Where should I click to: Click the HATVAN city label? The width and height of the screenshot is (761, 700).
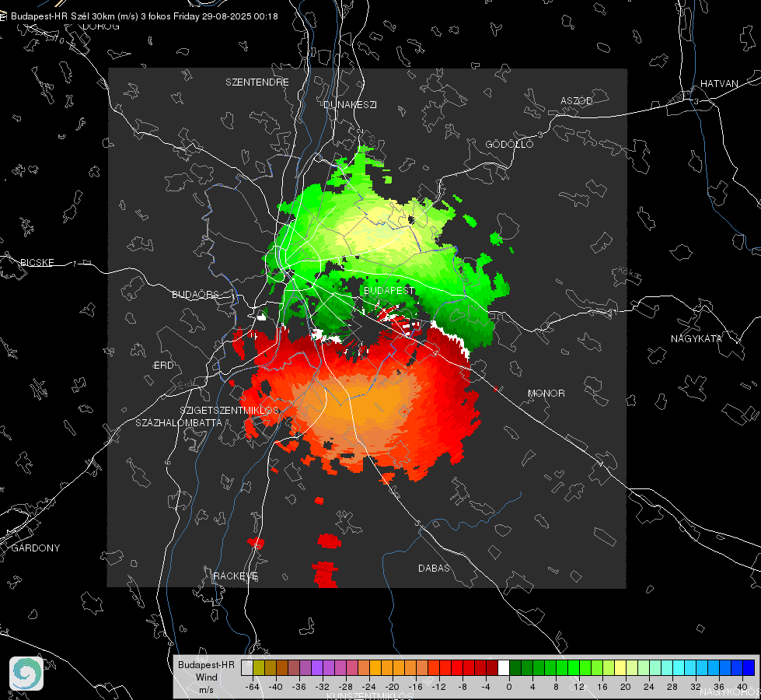tap(719, 84)
